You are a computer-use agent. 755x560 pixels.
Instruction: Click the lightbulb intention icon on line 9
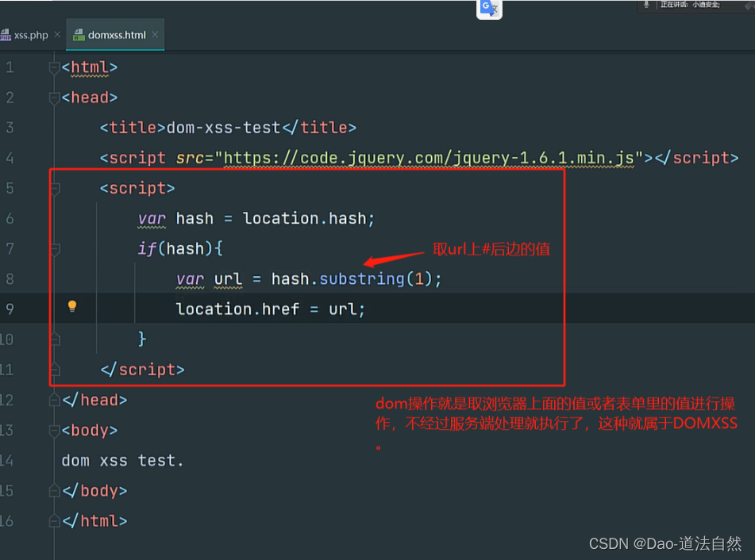73,305
